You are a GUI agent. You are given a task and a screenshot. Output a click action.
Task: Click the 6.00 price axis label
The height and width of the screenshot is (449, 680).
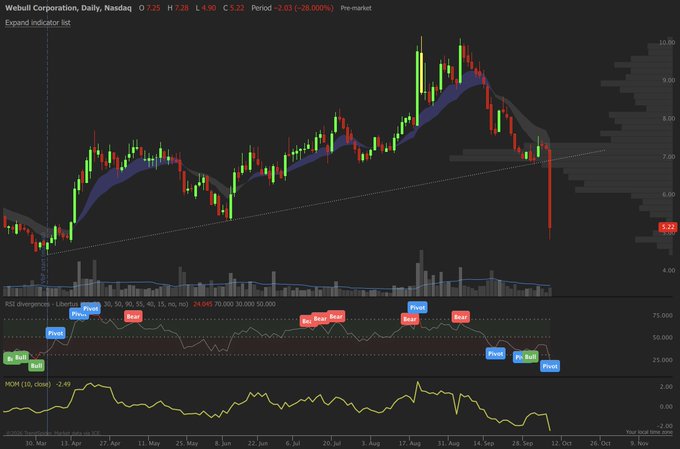668,194
